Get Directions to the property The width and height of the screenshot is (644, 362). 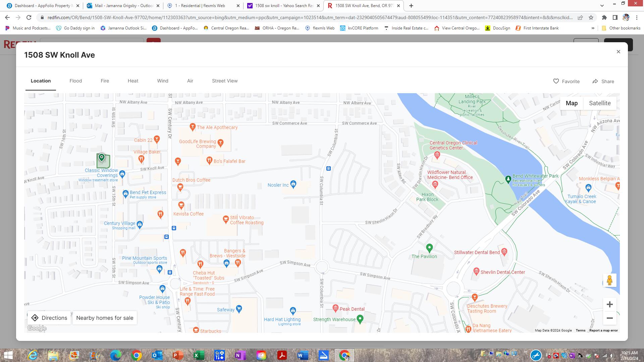pyautogui.click(x=49, y=318)
